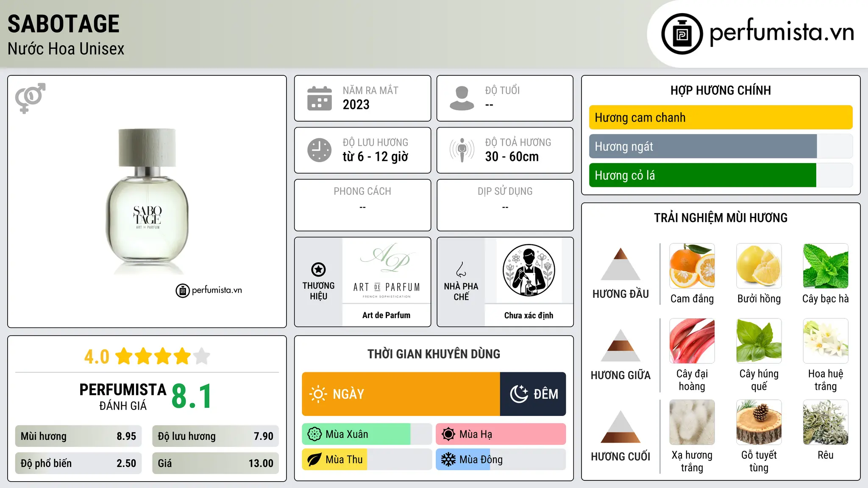Image resolution: width=868 pixels, height=488 pixels.
Task: Click the sillage icon beside Độ toả hương
Action: point(462,150)
